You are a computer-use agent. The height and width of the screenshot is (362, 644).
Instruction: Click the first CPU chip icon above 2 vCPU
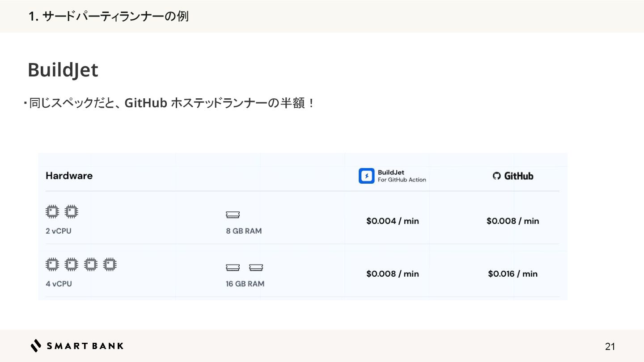(x=52, y=211)
